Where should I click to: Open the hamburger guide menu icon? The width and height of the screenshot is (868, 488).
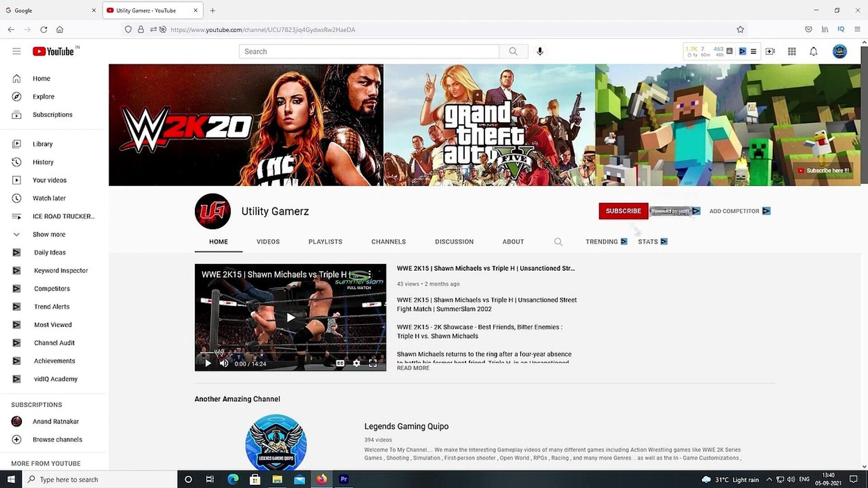point(17,52)
